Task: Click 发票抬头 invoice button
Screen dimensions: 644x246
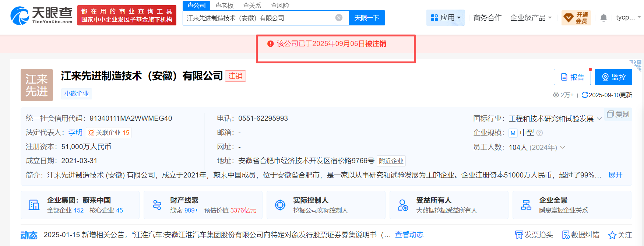Action: (534, 235)
